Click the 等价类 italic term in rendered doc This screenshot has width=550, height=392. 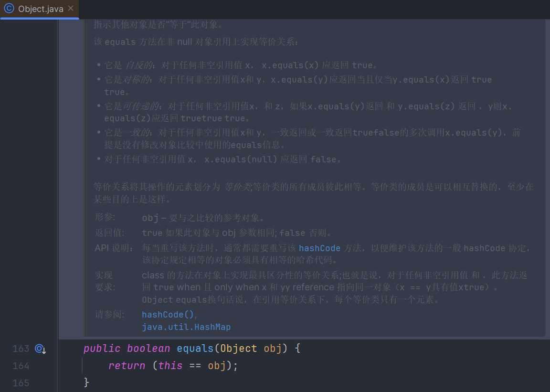click(237, 187)
